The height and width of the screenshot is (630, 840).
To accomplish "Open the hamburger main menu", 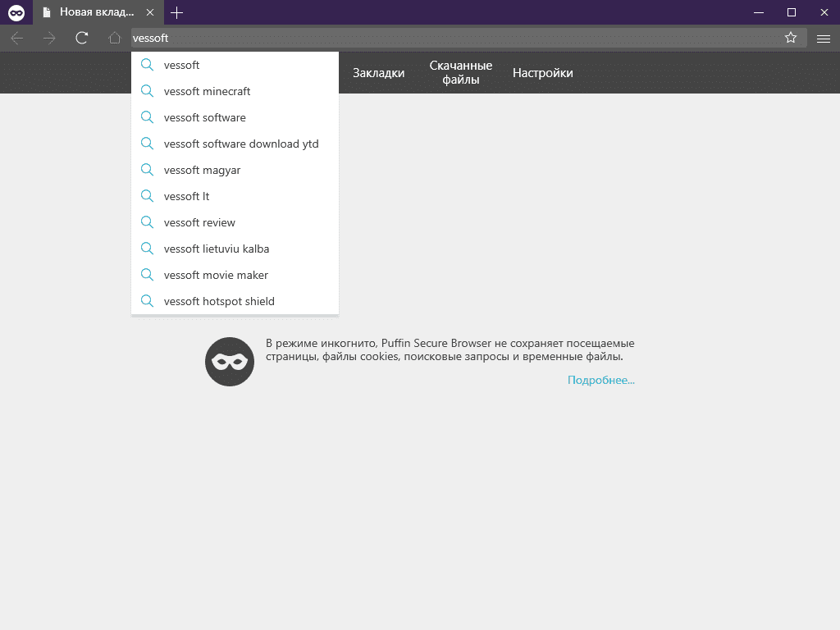I will point(824,39).
